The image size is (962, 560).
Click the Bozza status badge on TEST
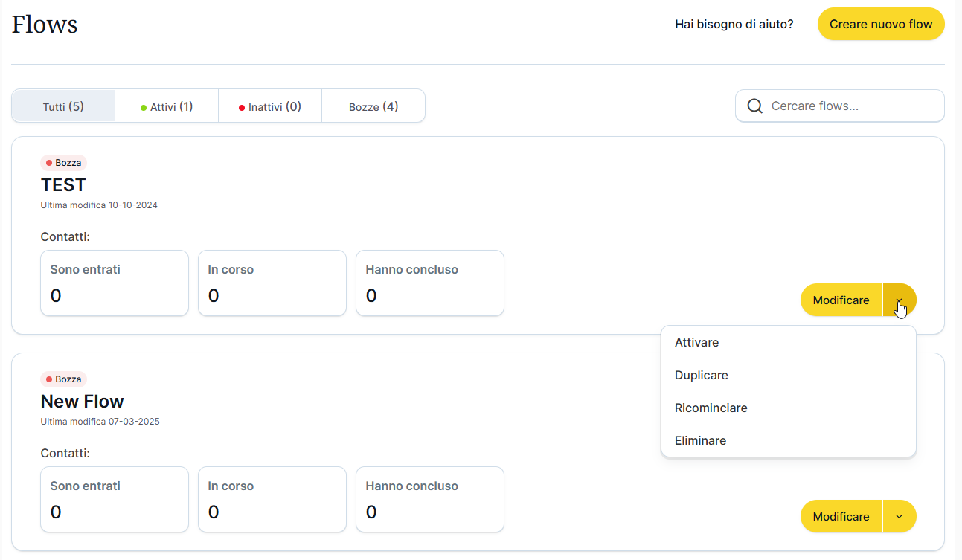pyautogui.click(x=63, y=163)
